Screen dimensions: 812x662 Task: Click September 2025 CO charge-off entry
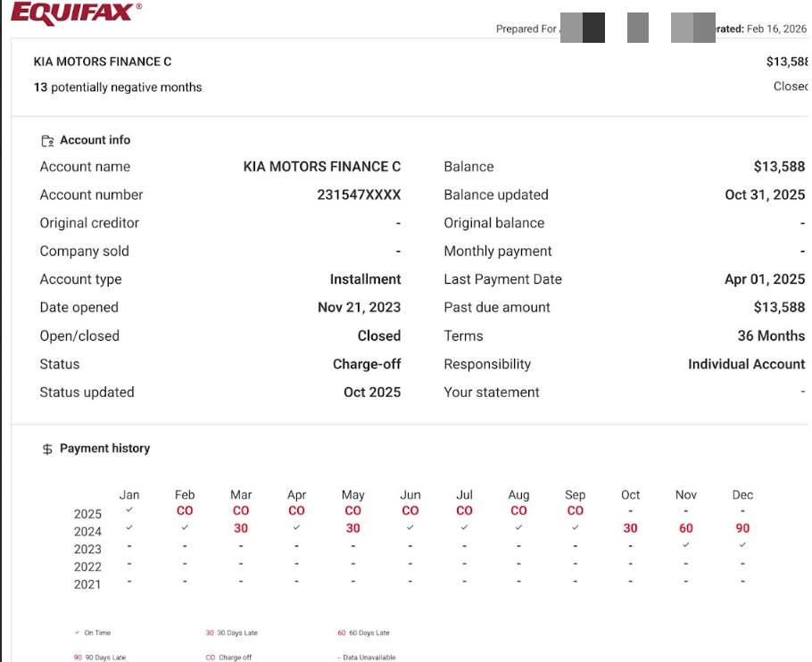(x=576, y=511)
